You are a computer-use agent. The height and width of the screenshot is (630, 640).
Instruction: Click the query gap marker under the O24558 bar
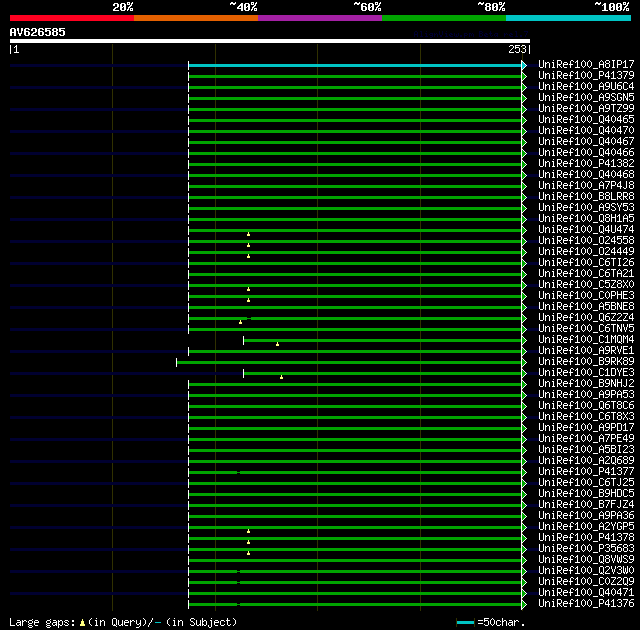(248, 245)
